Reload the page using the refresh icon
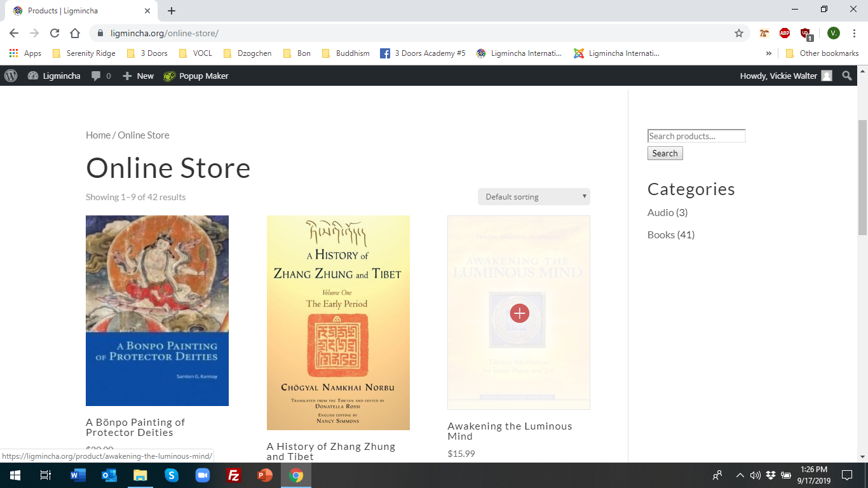This screenshot has height=488, width=868. tap(55, 33)
